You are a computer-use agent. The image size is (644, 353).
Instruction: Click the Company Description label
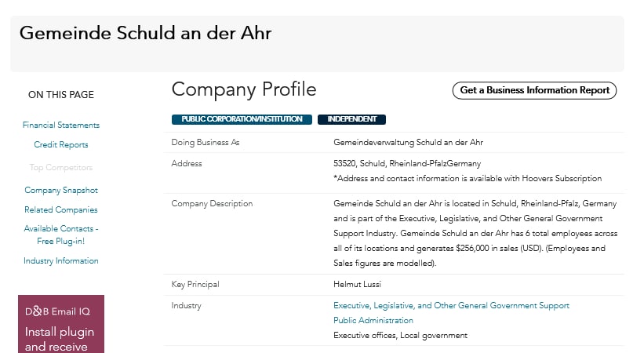pyautogui.click(x=212, y=203)
